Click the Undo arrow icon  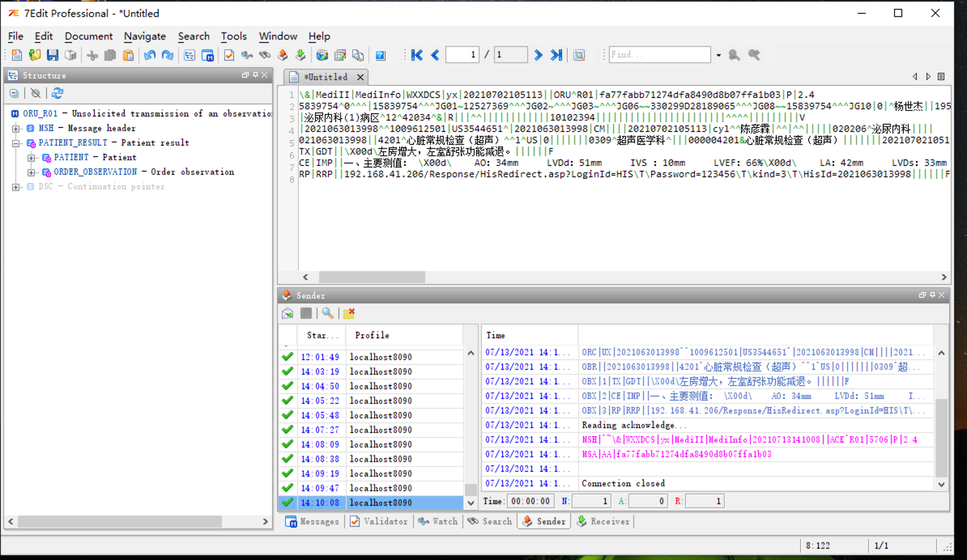pos(150,55)
